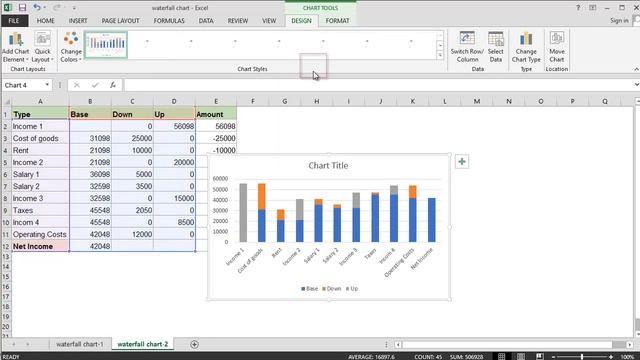This screenshot has width=640, height=360.
Task: Click the Sign in link
Action: tap(619, 20)
